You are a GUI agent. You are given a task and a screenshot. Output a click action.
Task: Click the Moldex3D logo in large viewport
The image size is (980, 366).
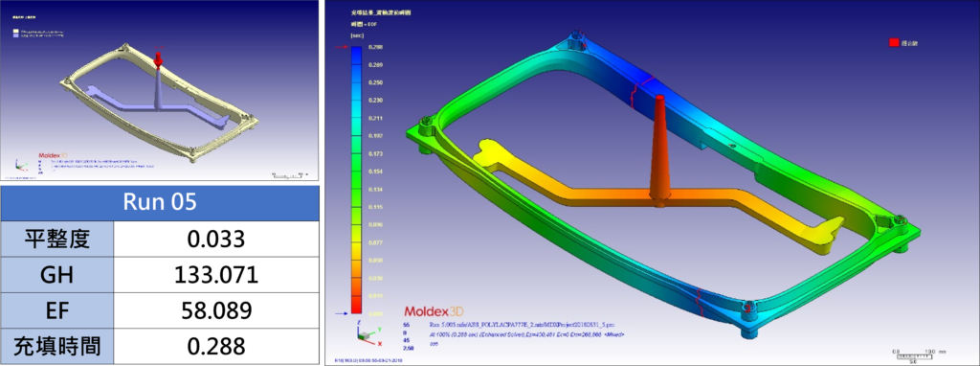[x=433, y=311]
